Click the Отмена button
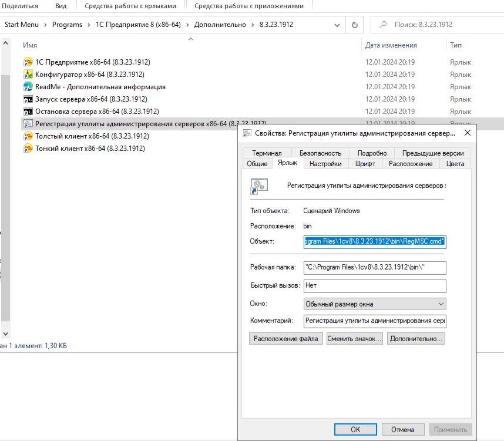This screenshot has height=441, width=504. pyautogui.click(x=403, y=429)
